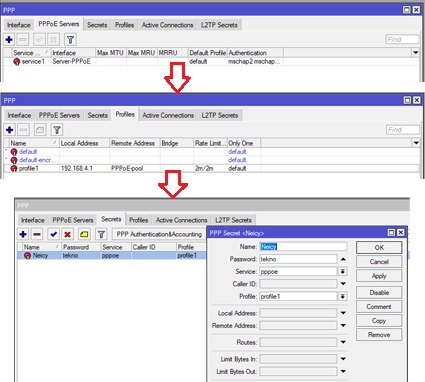
Task: Click OK in PPP Secret dialog
Action: (x=379, y=248)
